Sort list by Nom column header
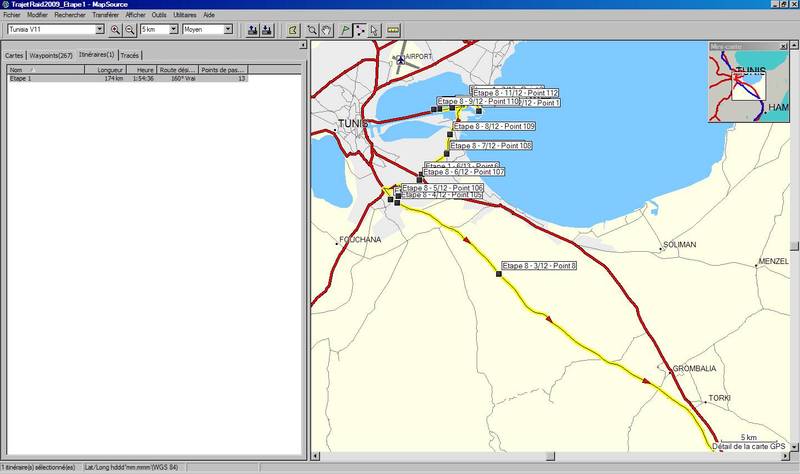Image resolution: width=800 pixels, height=474 pixels. [x=45, y=70]
